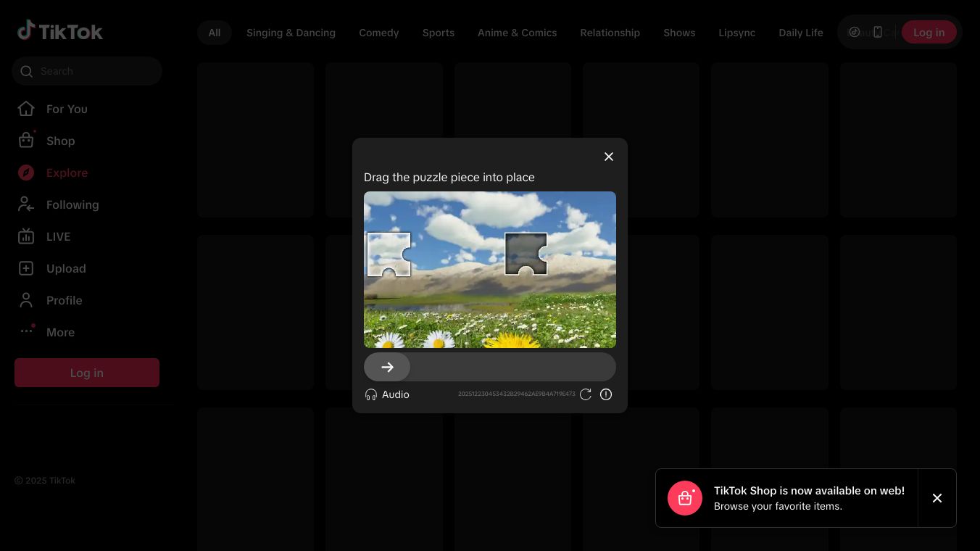Viewport: 980px width, 551px height.
Task: Go to Following in sidebar
Action: click(x=72, y=204)
